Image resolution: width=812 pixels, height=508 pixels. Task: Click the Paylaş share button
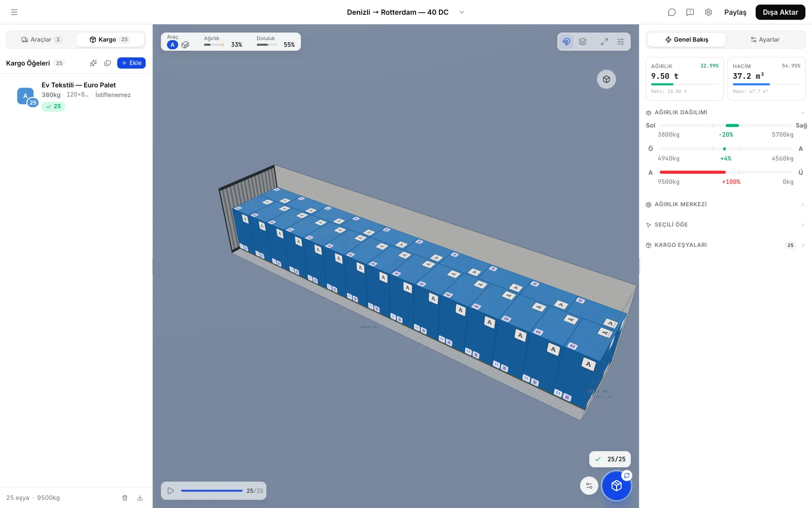tap(735, 12)
